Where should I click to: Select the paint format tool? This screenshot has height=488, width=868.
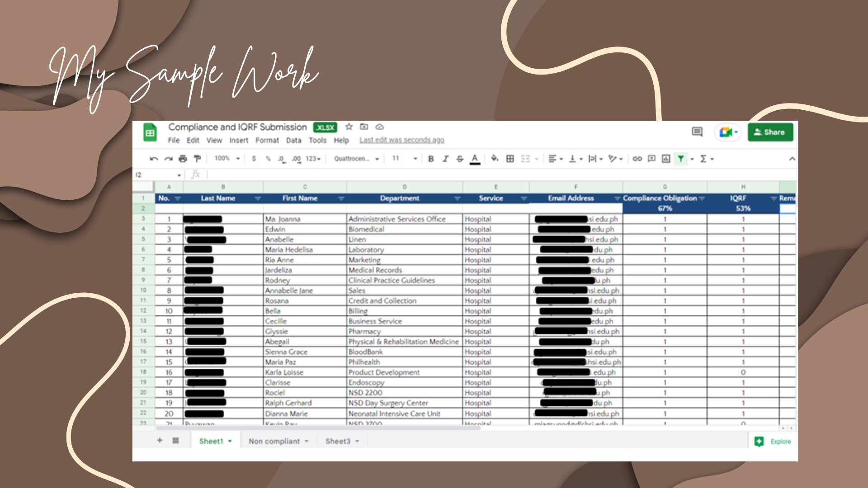pyautogui.click(x=197, y=159)
